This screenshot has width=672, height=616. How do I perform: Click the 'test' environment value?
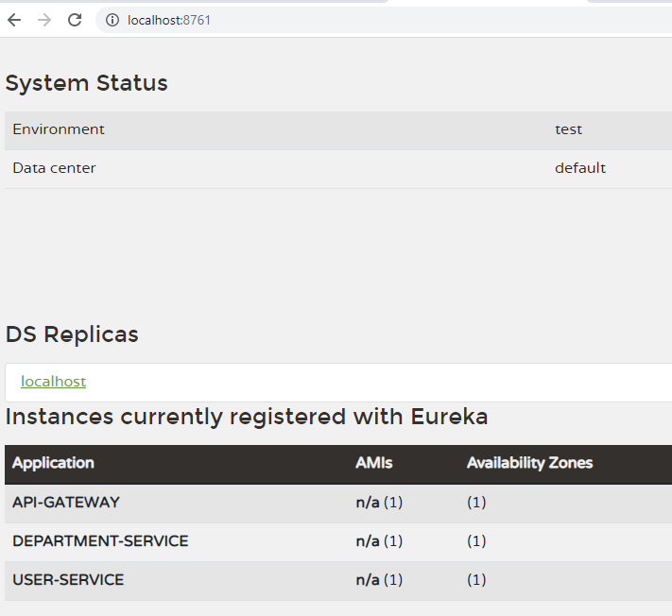click(x=569, y=129)
